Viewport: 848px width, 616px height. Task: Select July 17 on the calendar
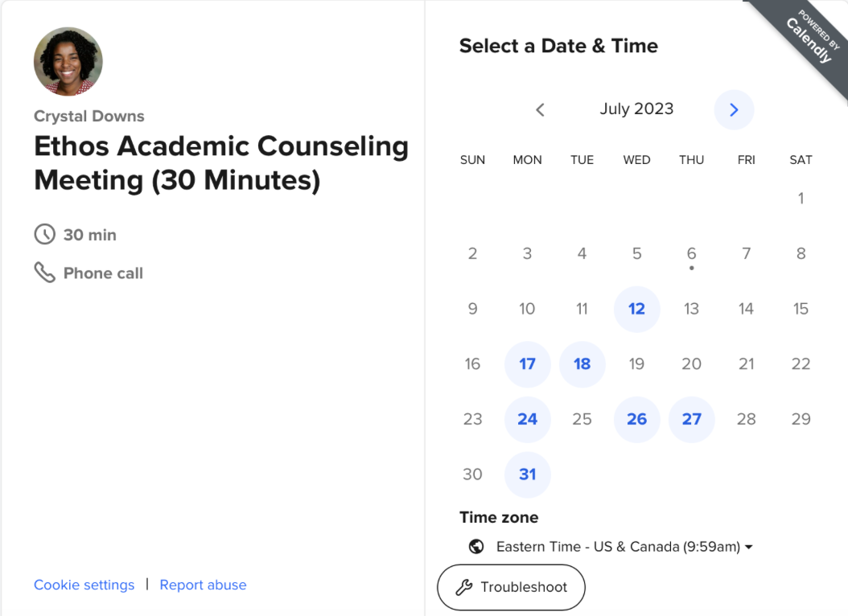click(527, 364)
